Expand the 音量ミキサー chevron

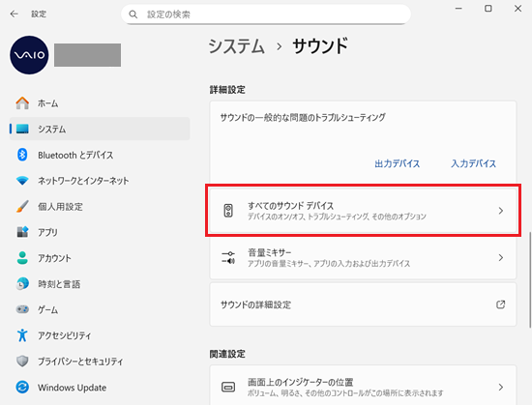501,257
